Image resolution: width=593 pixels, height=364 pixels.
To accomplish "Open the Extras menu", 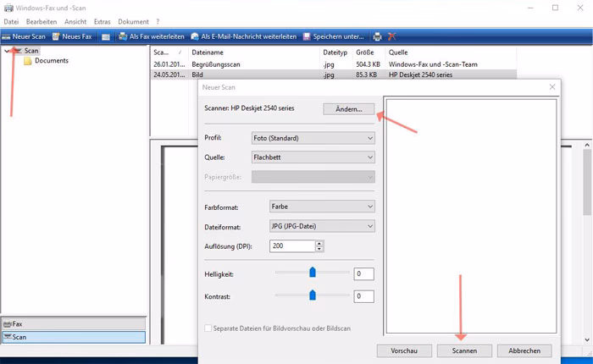I will pyautogui.click(x=103, y=22).
